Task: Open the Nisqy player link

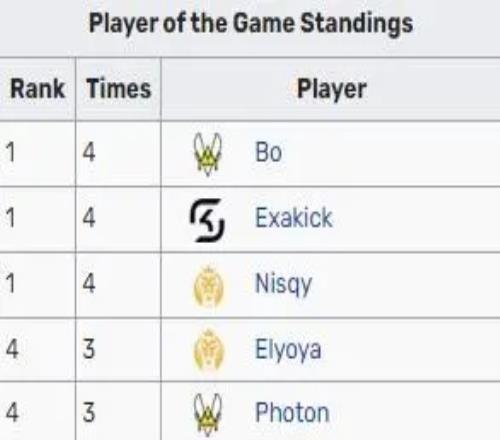Action: click(283, 285)
